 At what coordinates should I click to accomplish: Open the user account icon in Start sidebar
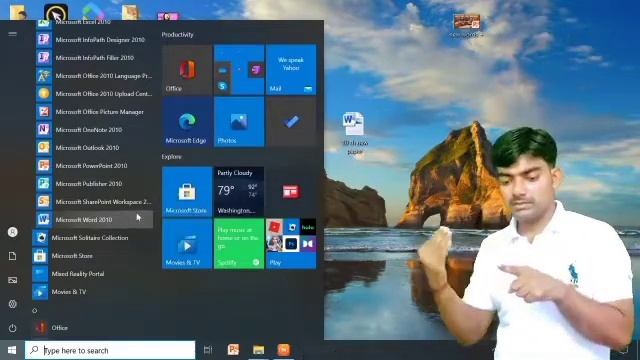click(x=13, y=232)
